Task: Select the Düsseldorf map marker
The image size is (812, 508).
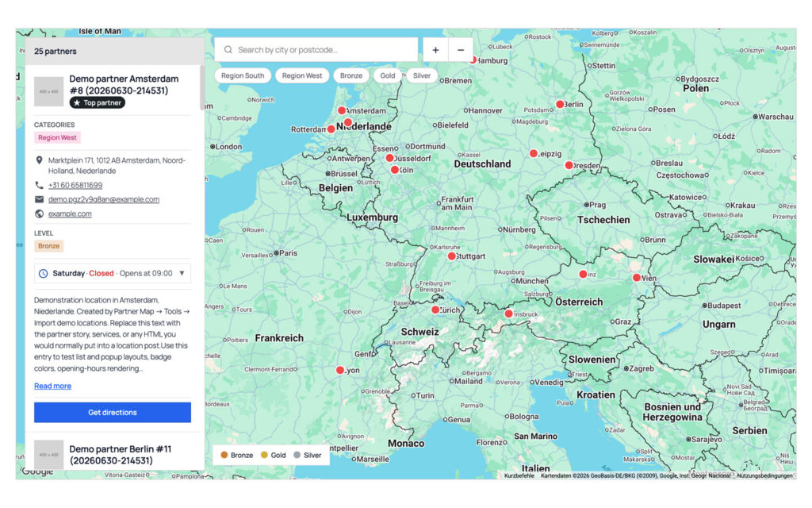Action: click(x=389, y=158)
